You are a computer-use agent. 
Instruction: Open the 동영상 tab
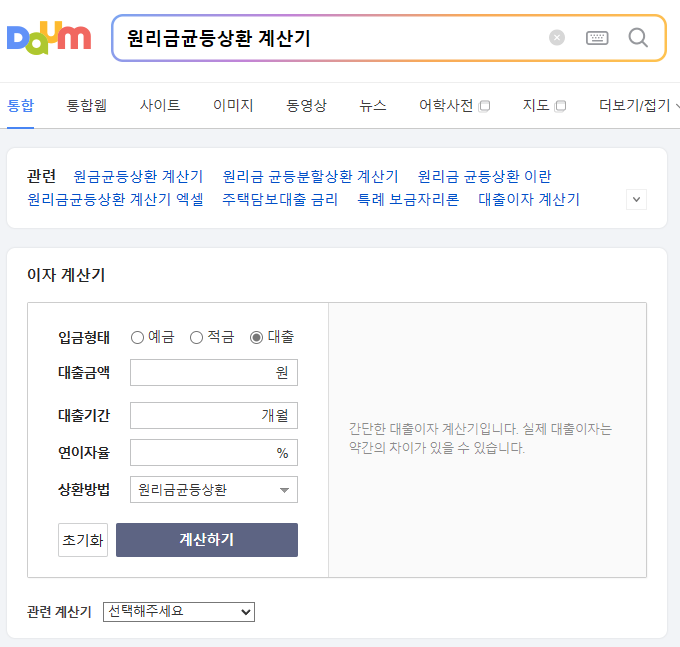[x=307, y=105]
